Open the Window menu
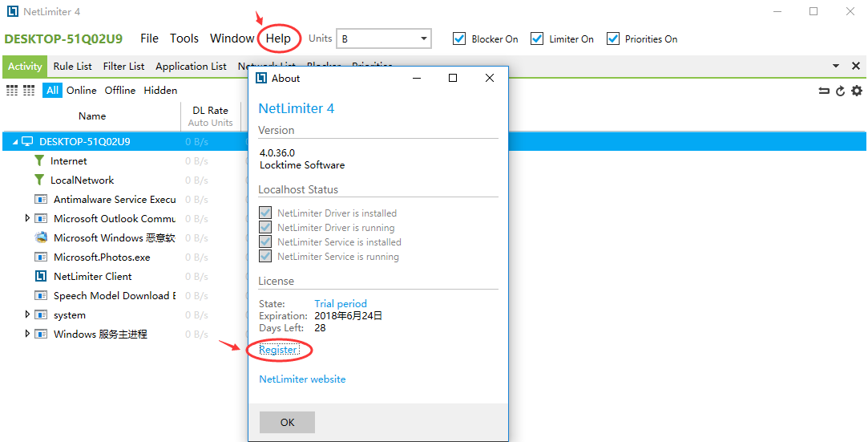This screenshot has height=442, width=868. (232, 39)
